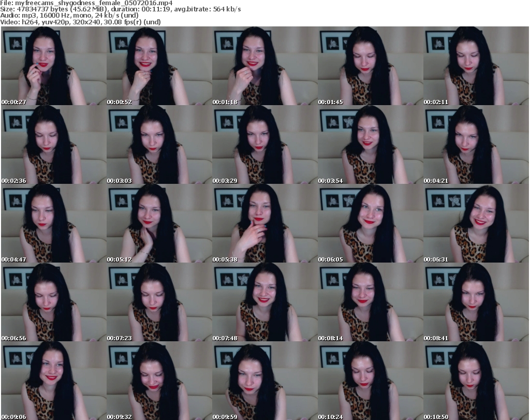Open the frame stamped 00:10:24

pyautogui.click(x=371, y=381)
